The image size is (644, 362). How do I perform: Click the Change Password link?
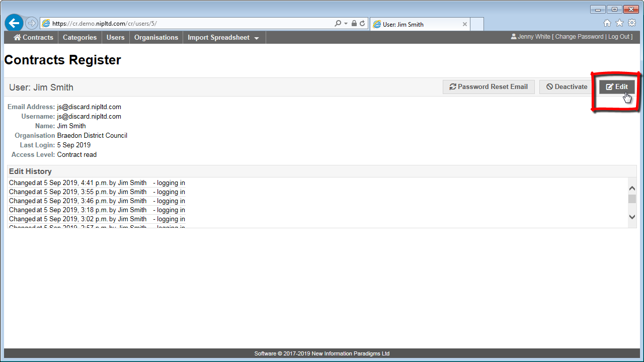tap(579, 37)
